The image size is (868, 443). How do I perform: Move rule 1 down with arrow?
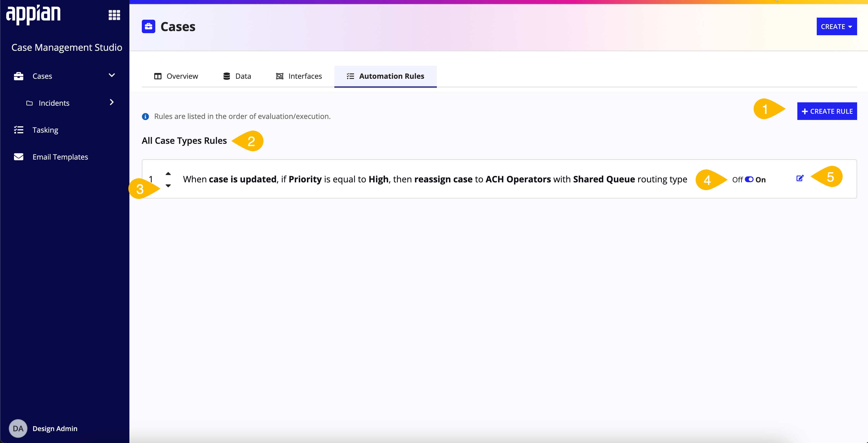coord(168,185)
